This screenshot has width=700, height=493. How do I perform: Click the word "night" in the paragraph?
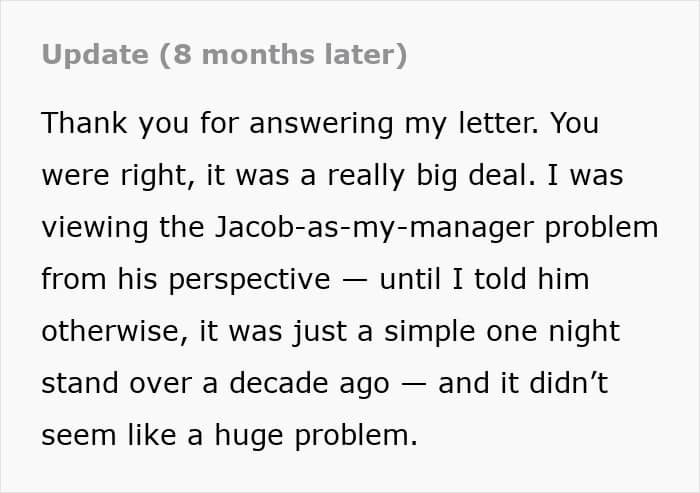584,333
